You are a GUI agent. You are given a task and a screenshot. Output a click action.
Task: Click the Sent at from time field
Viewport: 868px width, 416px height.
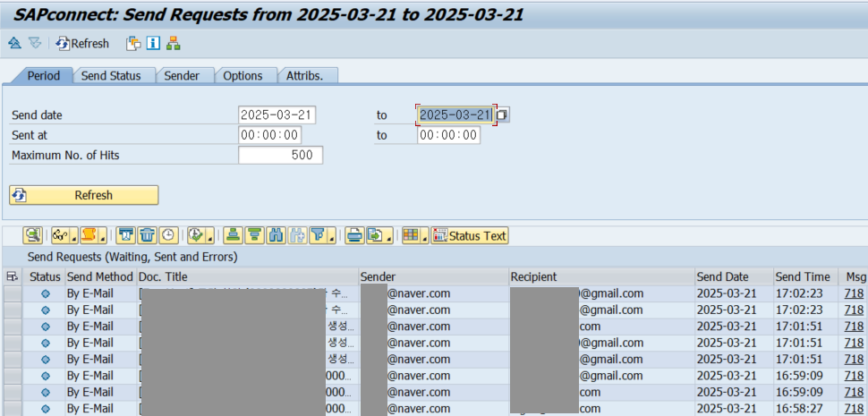270,135
